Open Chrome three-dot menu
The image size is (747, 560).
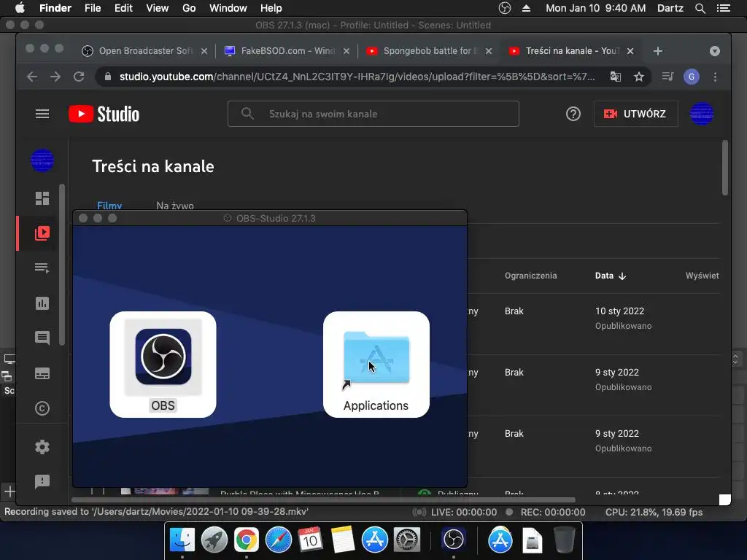coord(715,77)
